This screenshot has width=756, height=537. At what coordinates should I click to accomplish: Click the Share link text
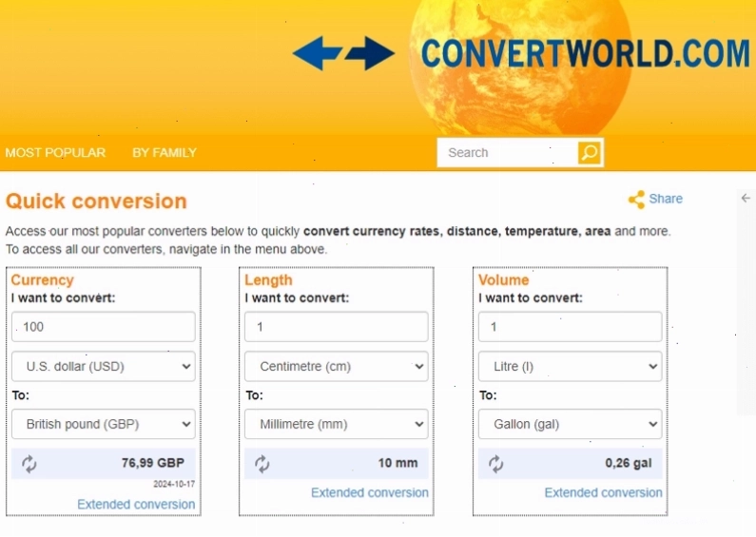tap(666, 199)
